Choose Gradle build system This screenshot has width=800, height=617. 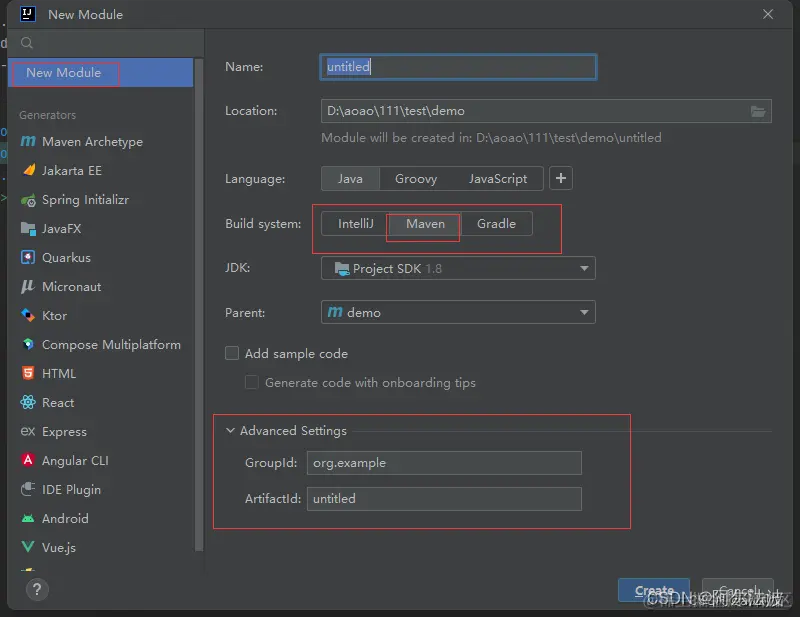[496, 224]
